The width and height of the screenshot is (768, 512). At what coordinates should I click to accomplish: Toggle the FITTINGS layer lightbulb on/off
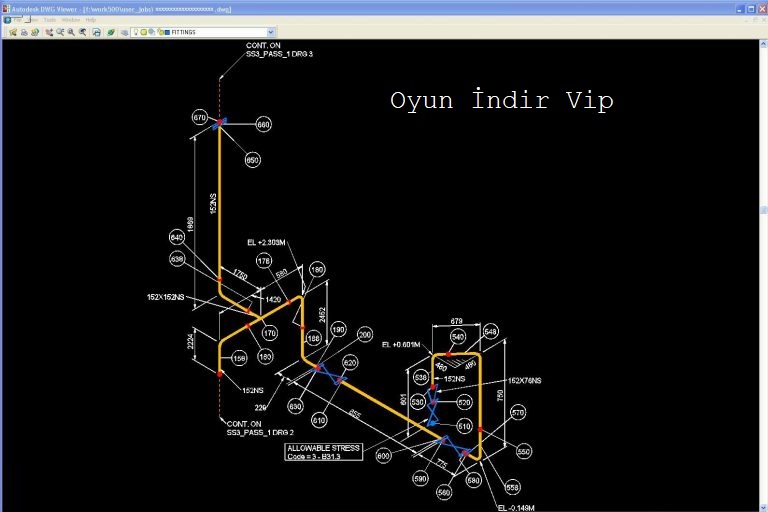click(x=136, y=32)
